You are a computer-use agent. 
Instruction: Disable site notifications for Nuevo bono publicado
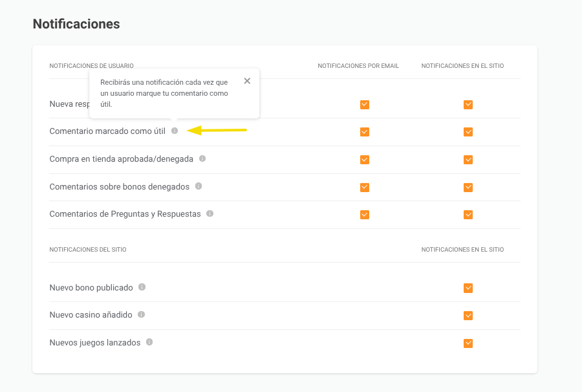tap(468, 288)
